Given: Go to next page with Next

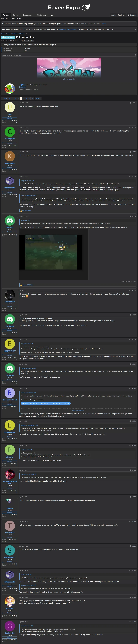Looking at the screenshot, I should click(x=38, y=99).
